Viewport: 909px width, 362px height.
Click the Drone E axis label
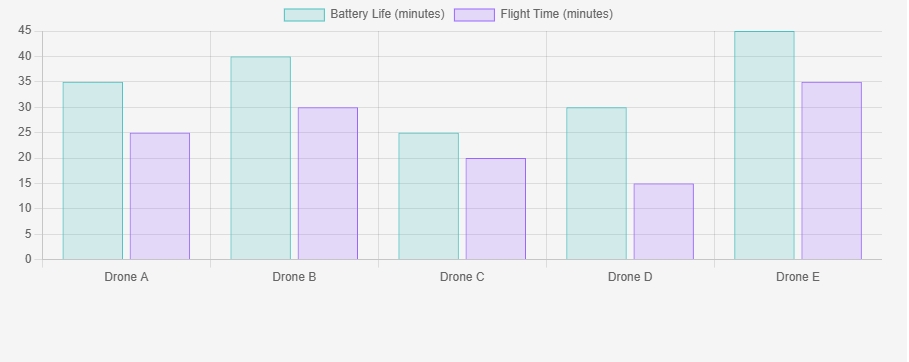coord(798,277)
